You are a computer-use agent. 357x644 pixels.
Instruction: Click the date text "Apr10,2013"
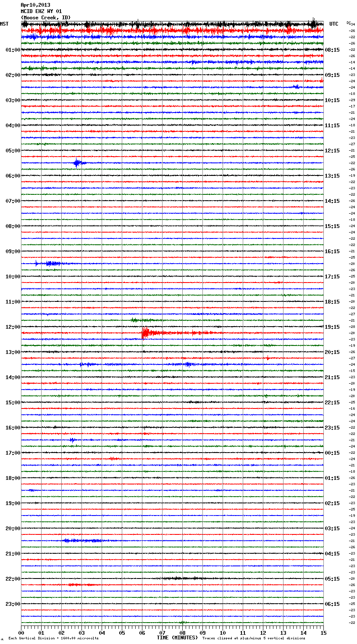[35, 5]
